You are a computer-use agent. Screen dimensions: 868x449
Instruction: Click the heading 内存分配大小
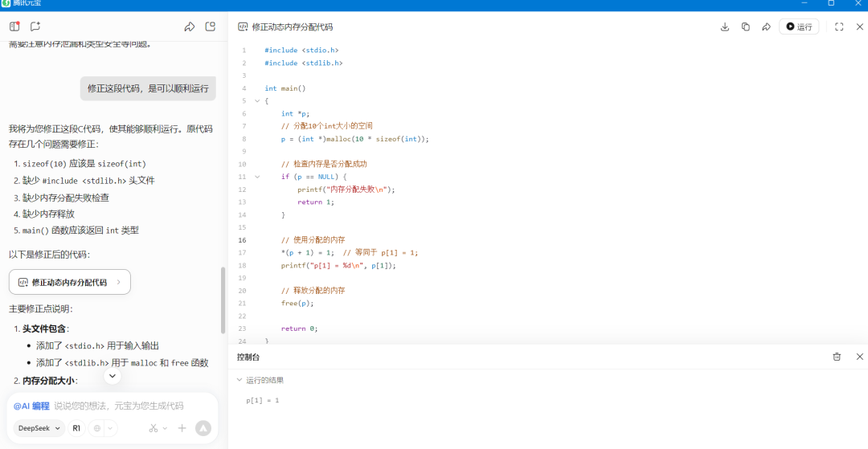tap(49, 381)
